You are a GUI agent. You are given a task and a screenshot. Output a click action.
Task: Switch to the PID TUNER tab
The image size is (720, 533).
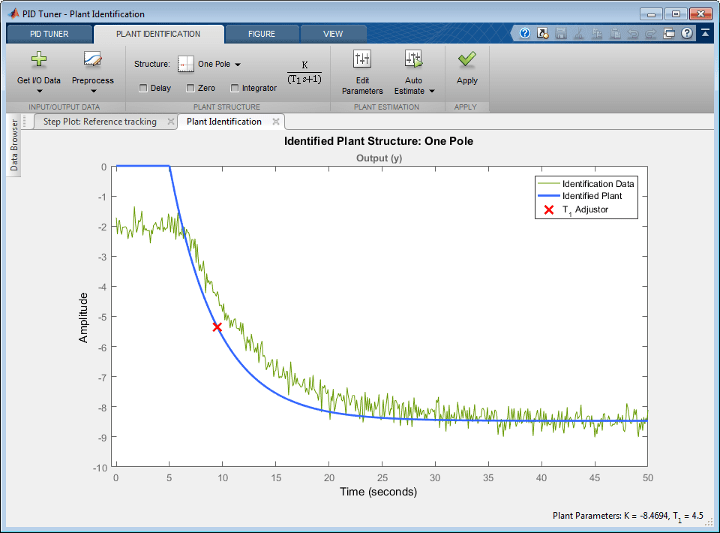tap(49, 33)
